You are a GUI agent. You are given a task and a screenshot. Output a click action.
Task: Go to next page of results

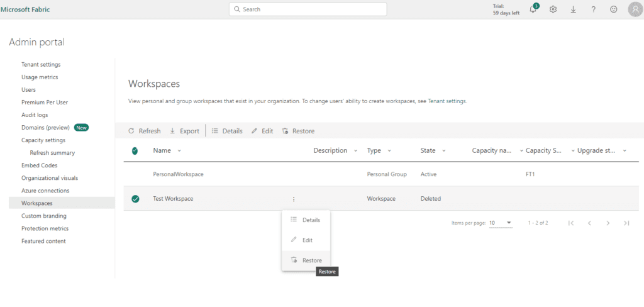[608, 223]
